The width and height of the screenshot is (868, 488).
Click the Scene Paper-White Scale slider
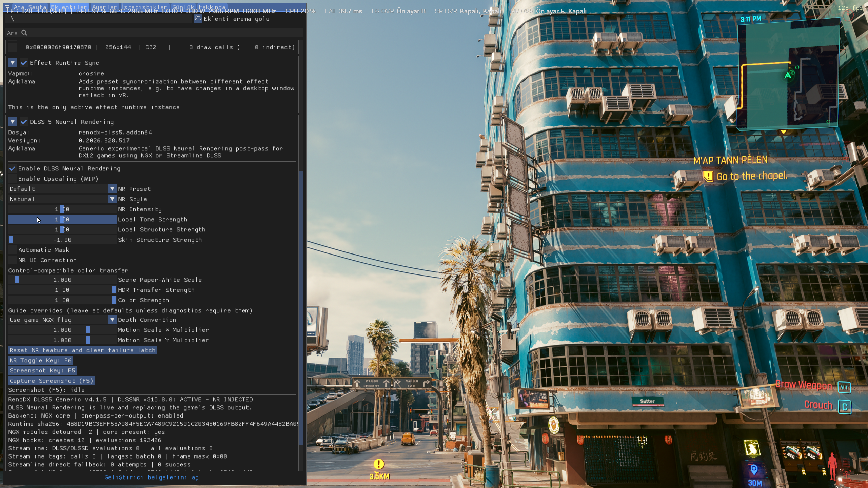[x=62, y=280]
